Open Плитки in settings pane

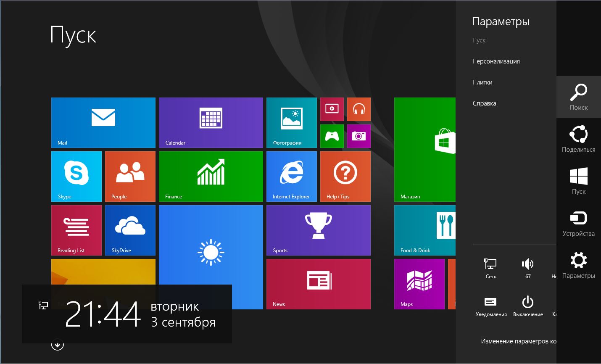(x=482, y=82)
